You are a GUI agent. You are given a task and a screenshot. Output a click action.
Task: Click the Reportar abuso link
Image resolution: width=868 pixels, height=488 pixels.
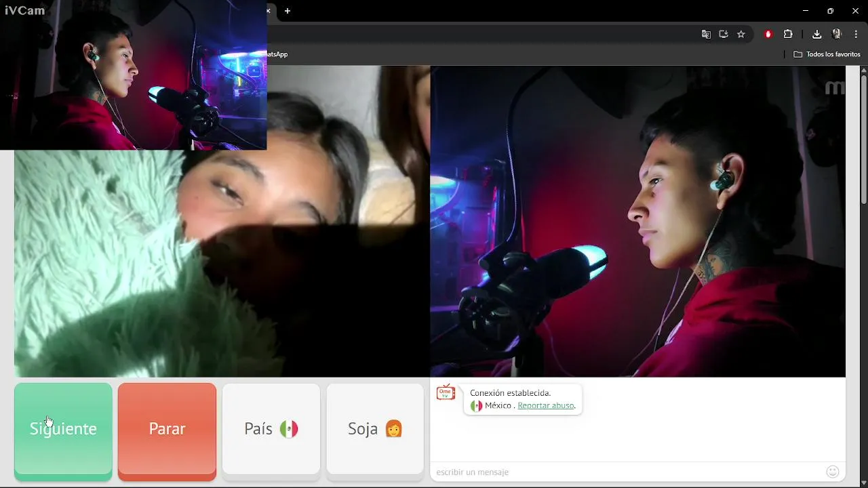coord(546,405)
